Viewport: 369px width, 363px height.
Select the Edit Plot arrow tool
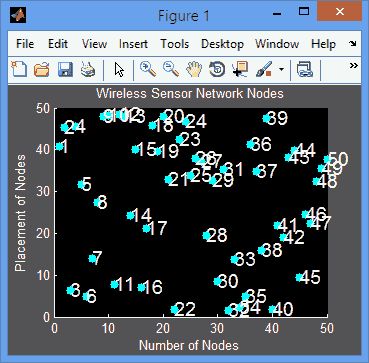(x=119, y=70)
